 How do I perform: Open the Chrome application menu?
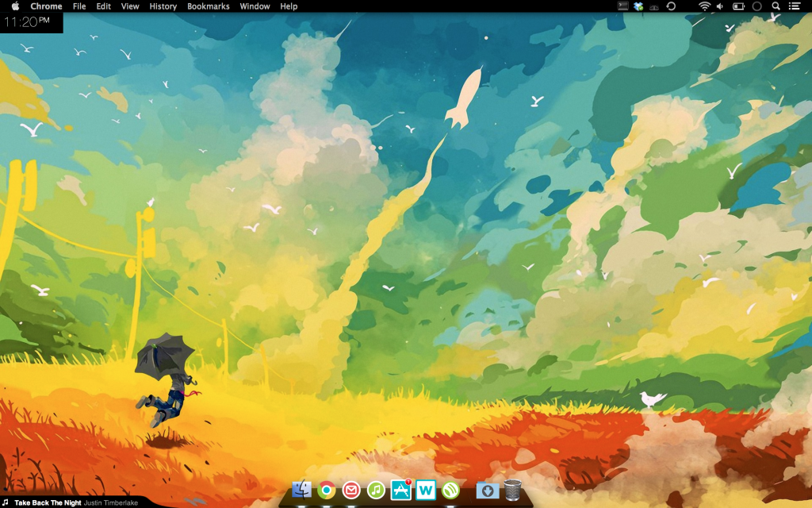(46, 6)
